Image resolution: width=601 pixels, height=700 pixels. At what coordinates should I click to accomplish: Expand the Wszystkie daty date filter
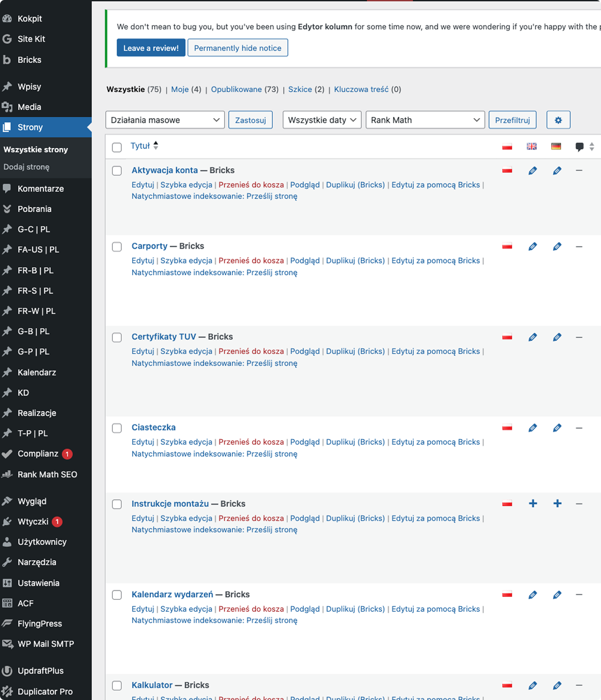[322, 120]
